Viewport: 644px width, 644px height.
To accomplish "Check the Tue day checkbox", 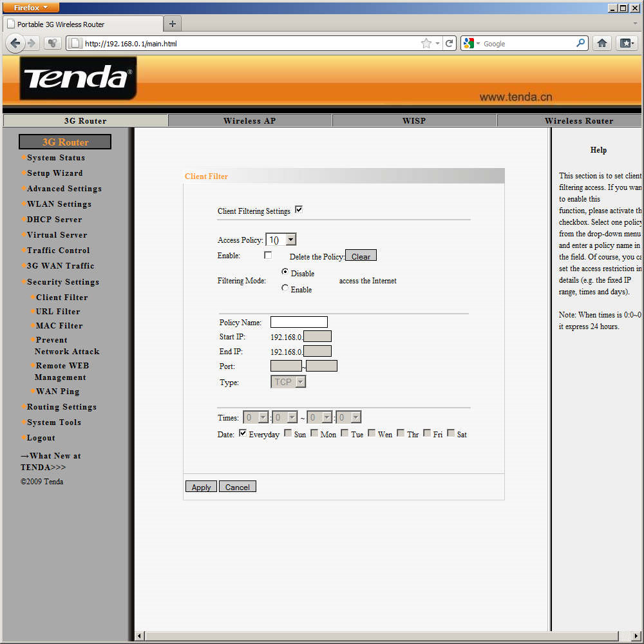I will (x=345, y=433).
